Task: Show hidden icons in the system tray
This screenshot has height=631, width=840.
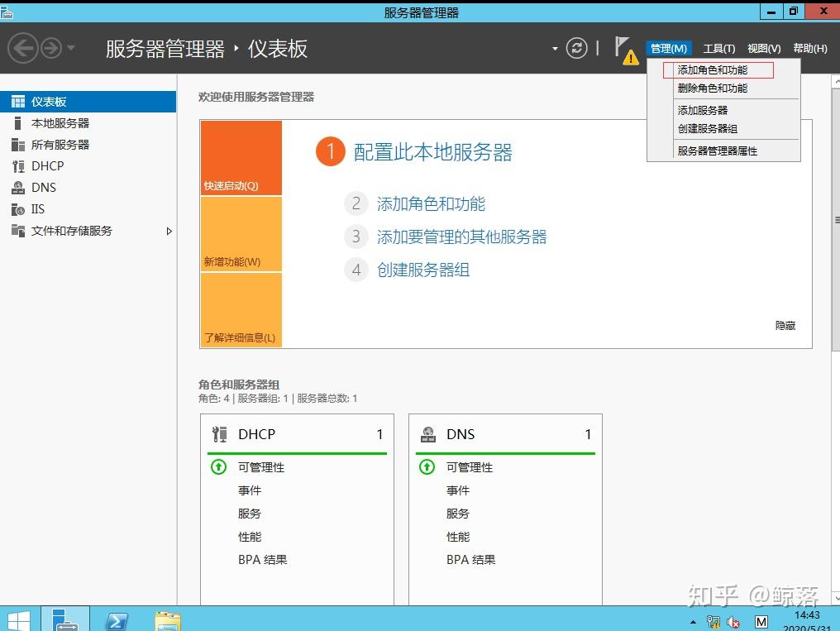Action: (x=693, y=622)
